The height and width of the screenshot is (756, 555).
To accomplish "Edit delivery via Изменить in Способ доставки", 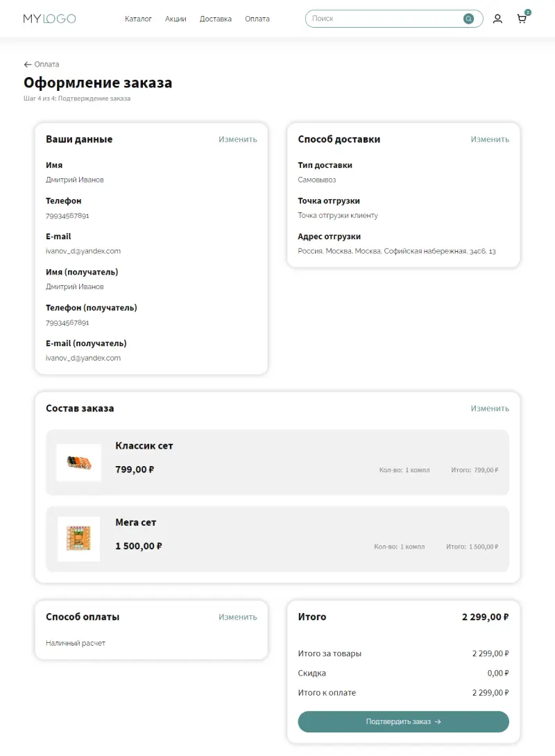I will 490,139.
